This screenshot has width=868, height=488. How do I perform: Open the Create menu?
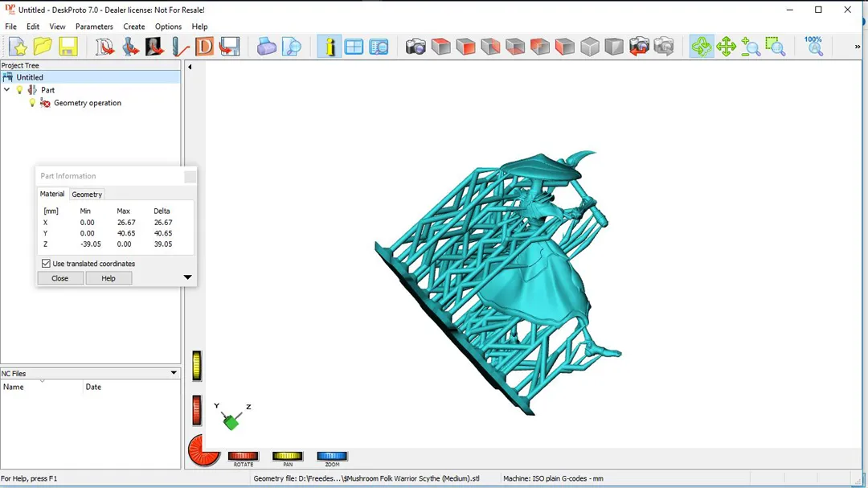pos(134,27)
